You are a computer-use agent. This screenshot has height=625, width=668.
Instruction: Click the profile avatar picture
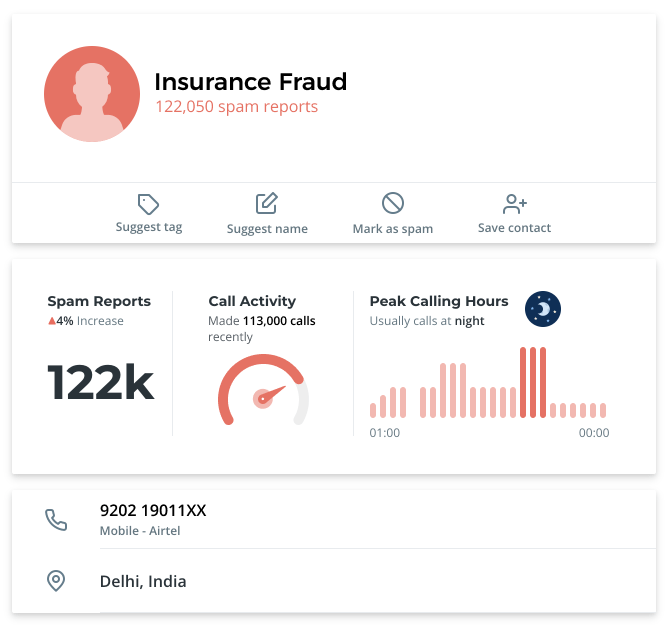tap(92, 94)
